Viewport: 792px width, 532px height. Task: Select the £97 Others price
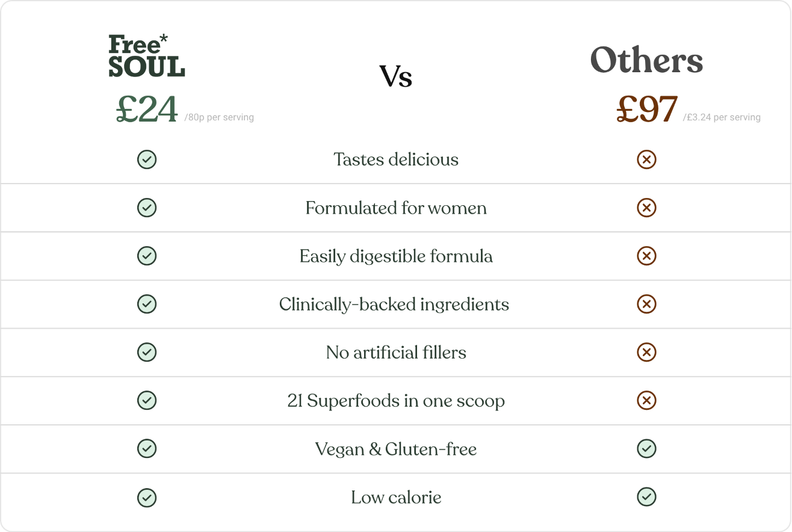pos(648,110)
